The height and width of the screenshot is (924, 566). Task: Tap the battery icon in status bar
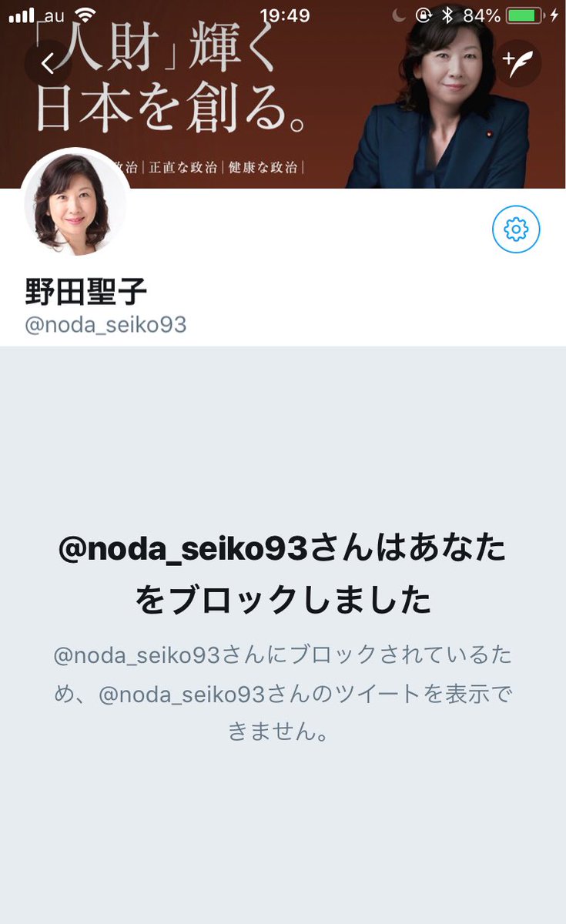[526, 15]
